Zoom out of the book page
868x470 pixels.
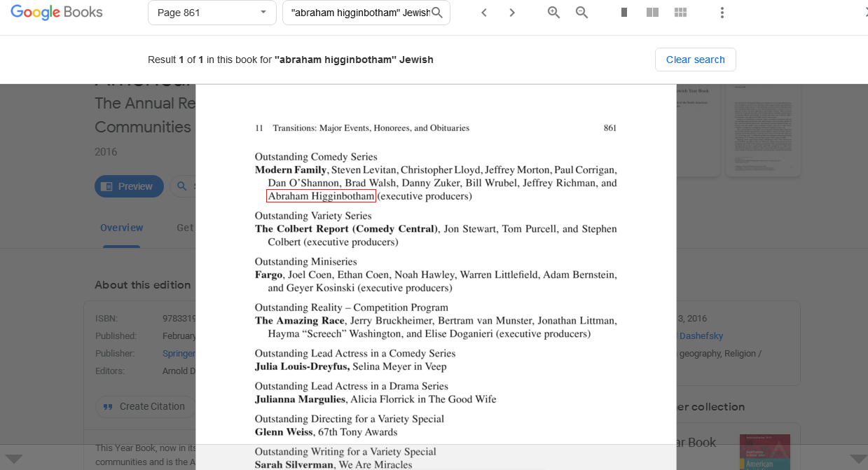[x=582, y=13]
